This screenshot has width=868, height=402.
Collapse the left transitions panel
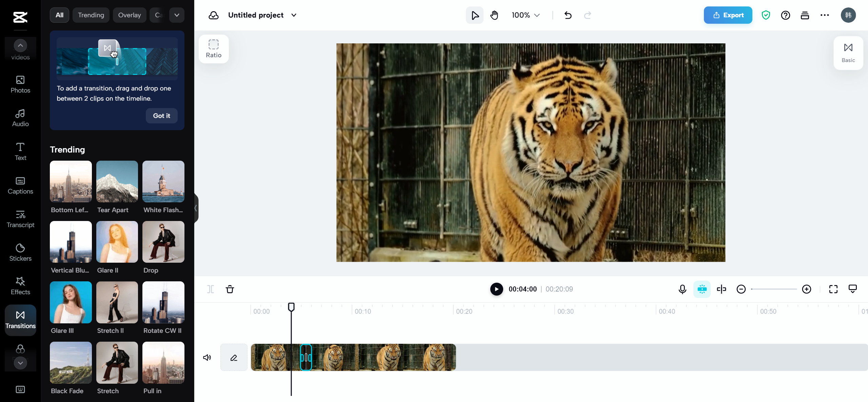tap(196, 208)
